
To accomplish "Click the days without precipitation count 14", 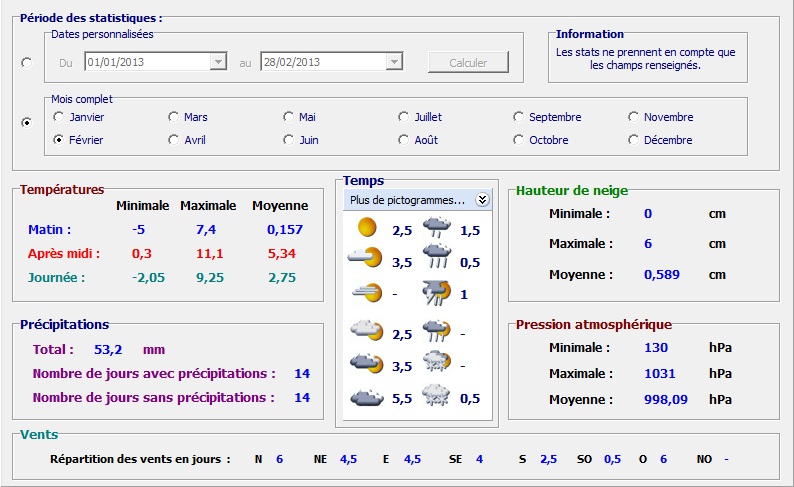I will 302,398.
